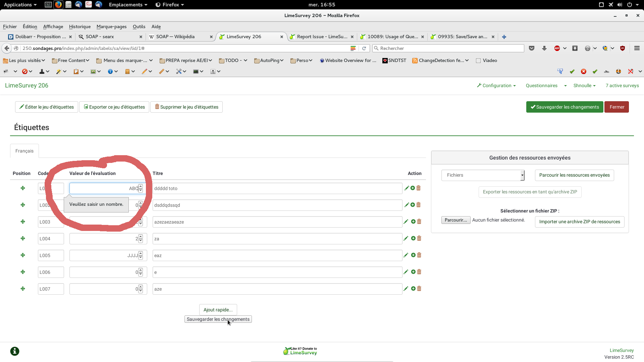Delete the 'aze' label row L007
This screenshot has height=362, width=644.
coord(419,289)
